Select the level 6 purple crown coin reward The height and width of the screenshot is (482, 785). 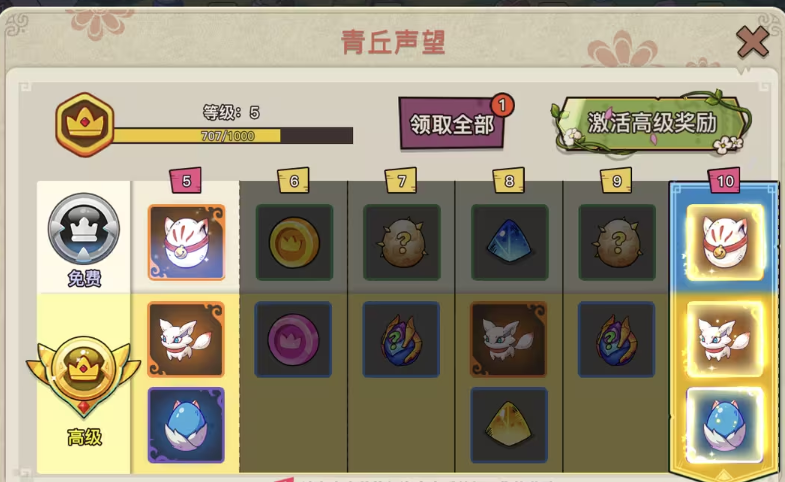point(293,339)
